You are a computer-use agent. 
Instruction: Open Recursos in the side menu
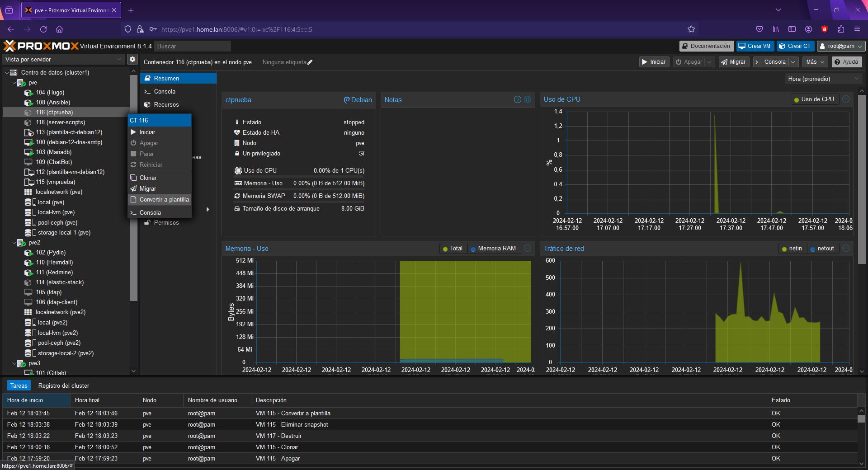click(178, 104)
